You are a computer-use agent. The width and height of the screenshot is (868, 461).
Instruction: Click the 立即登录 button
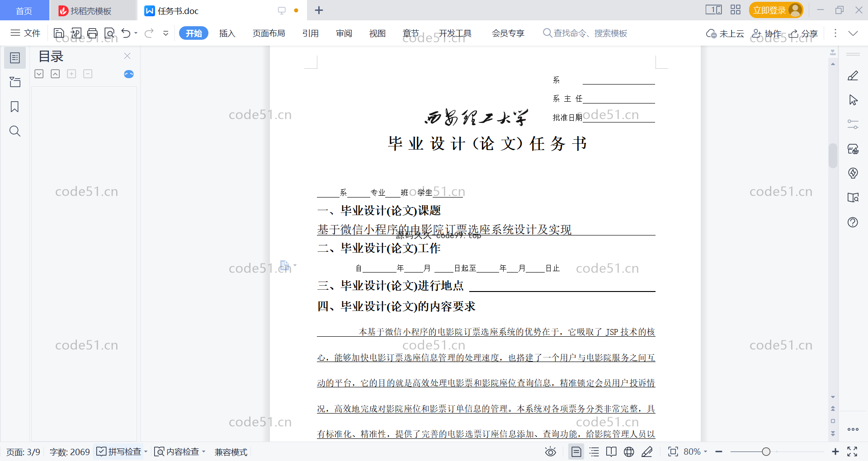tap(776, 10)
